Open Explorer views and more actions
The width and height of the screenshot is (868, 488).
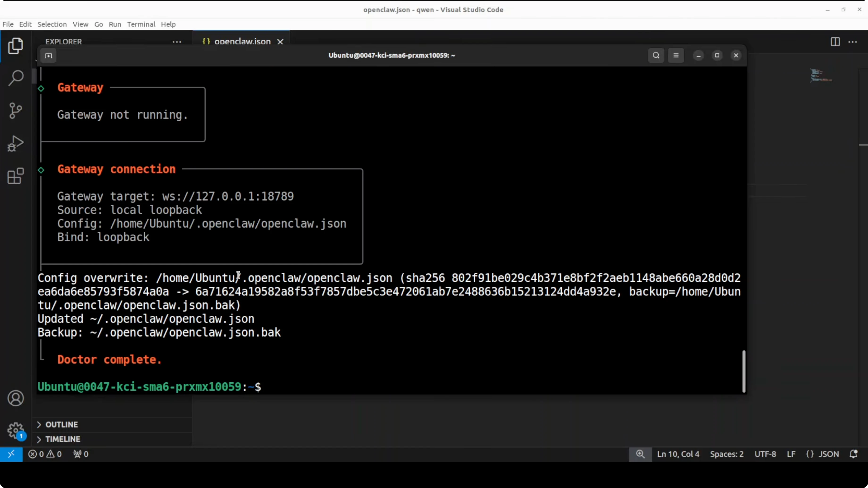pyautogui.click(x=177, y=42)
